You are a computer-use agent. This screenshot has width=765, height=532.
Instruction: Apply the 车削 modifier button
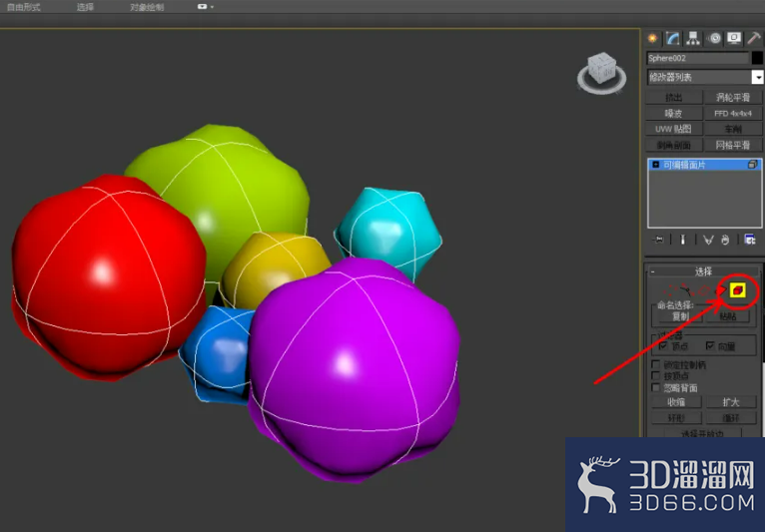pyautogui.click(x=733, y=129)
